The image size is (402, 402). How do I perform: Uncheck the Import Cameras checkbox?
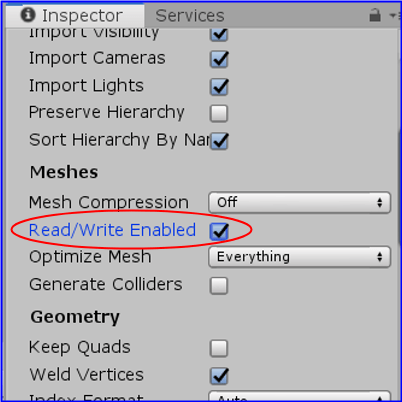pyautogui.click(x=219, y=59)
